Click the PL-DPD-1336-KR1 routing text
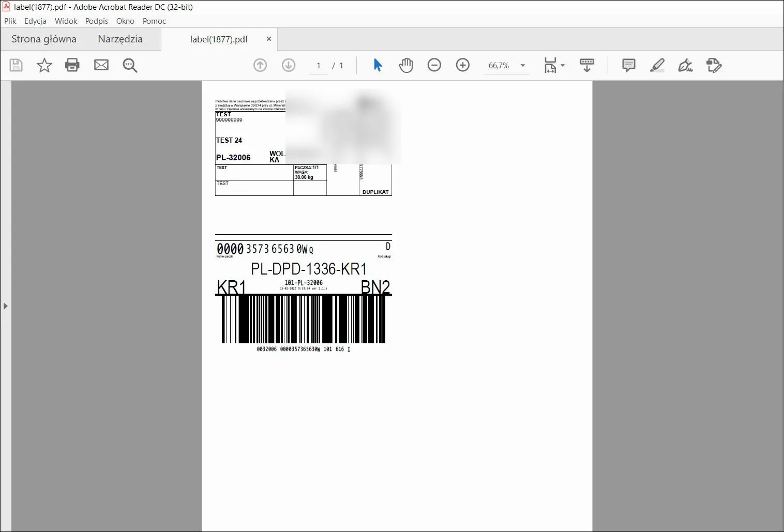The width and height of the screenshot is (784, 532). coord(309,269)
